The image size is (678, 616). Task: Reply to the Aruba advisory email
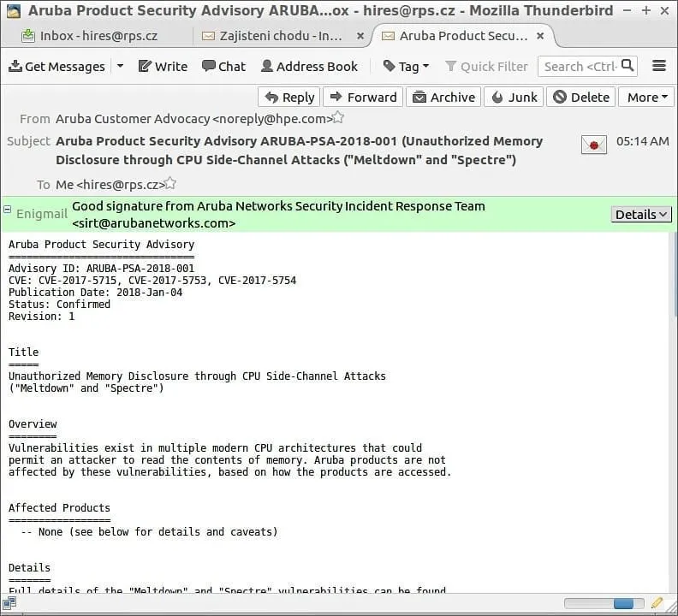(x=289, y=98)
